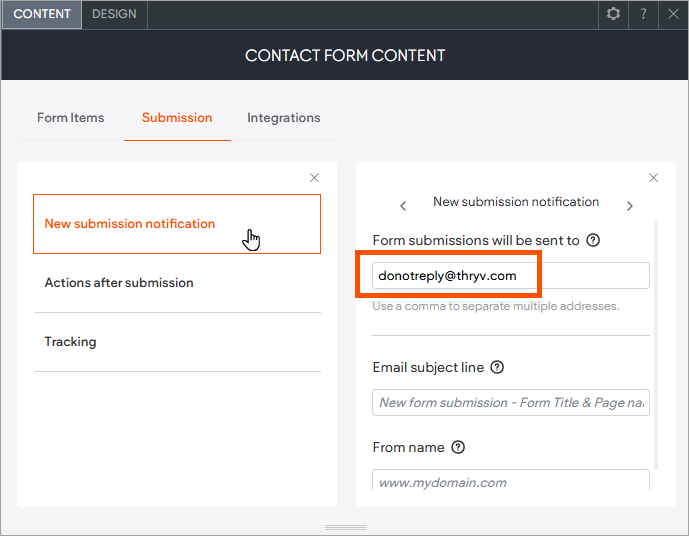The image size is (689, 536).
Task: Close the right notification settings panel
Action: click(653, 178)
